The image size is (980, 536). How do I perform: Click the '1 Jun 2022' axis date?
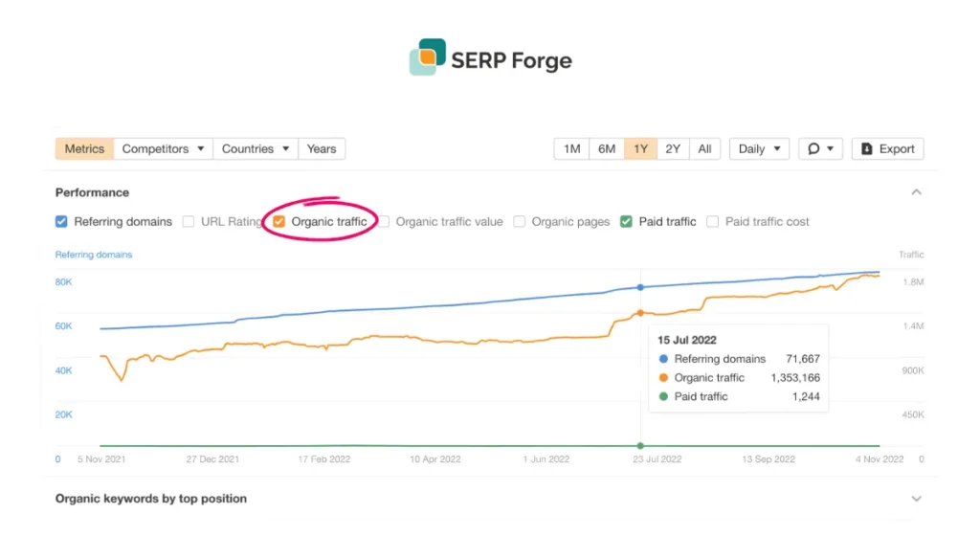pos(546,459)
